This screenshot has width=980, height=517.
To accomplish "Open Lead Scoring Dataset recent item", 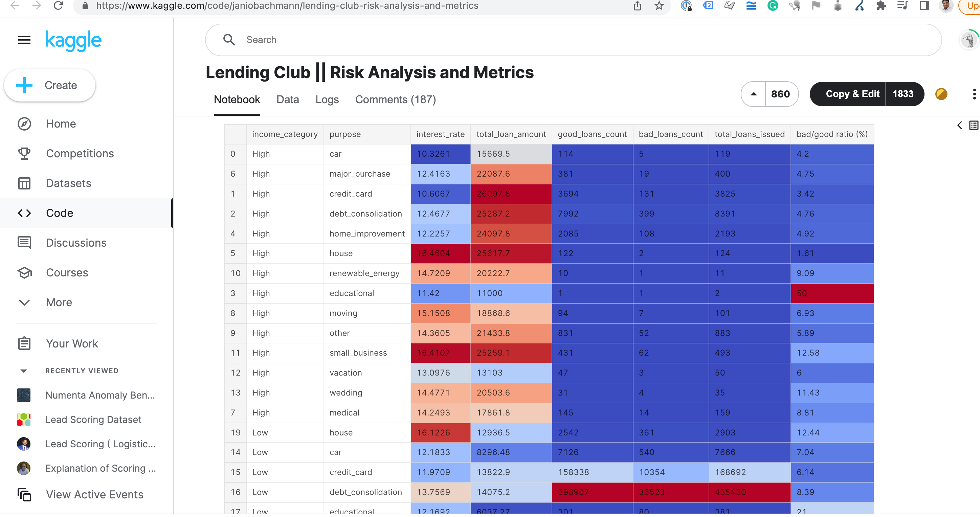I will pos(93,420).
